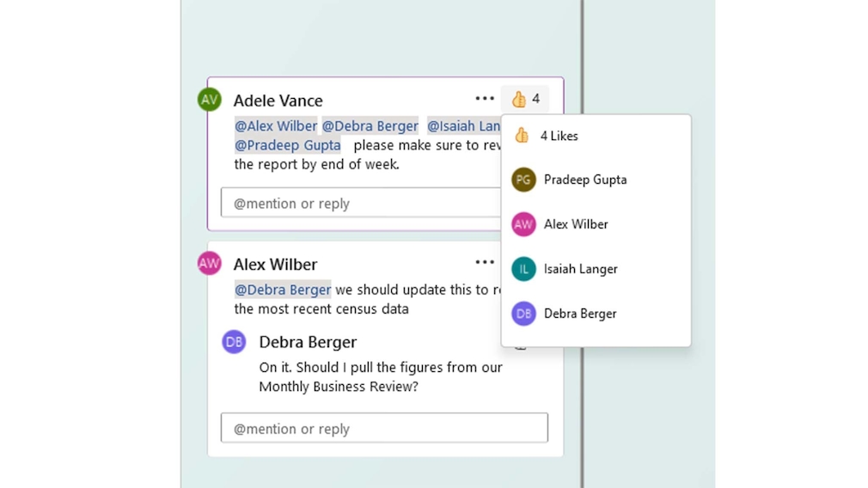The width and height of the screenshot is (868, 488).
Task: Click the @Pradeep Gupta mention
Action: coord(287,145)
